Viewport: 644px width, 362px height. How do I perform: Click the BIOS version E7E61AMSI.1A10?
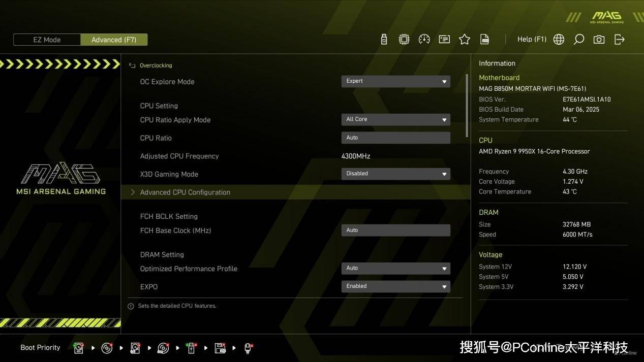[587, 100]
